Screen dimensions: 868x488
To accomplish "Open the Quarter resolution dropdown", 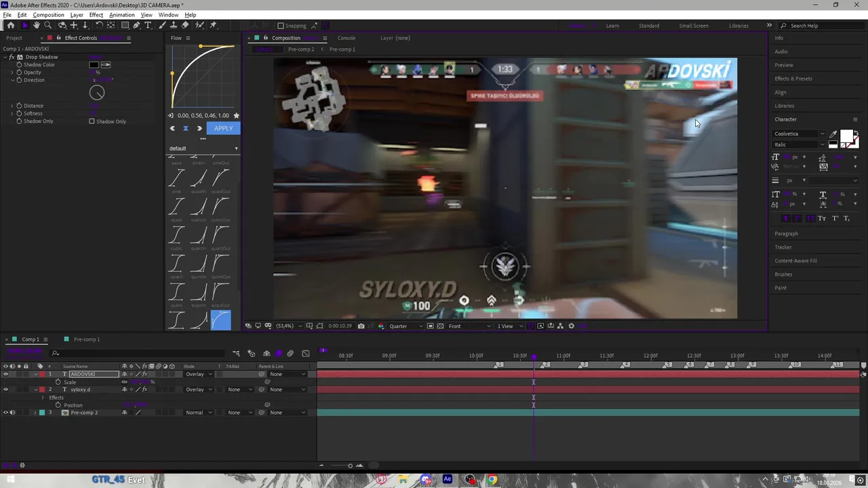I will tap(406, 326).
